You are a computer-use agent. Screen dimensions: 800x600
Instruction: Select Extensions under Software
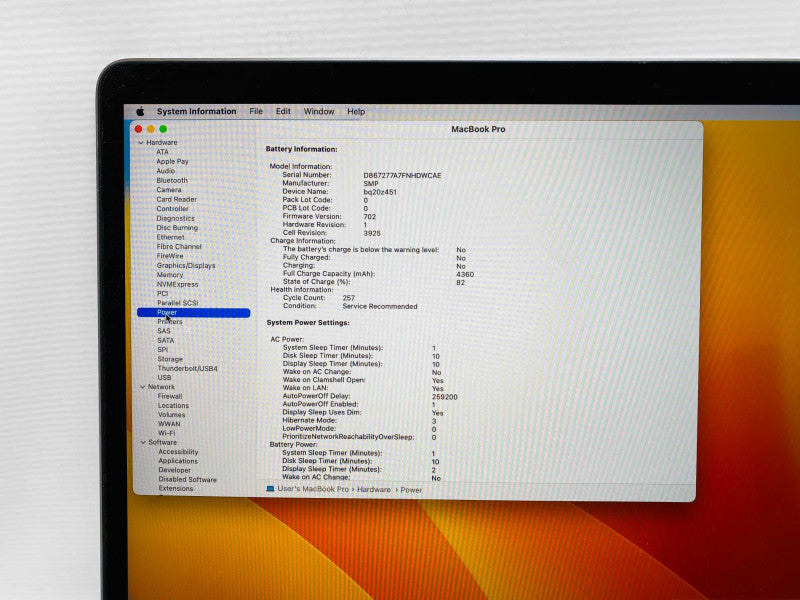click(176, 488)
